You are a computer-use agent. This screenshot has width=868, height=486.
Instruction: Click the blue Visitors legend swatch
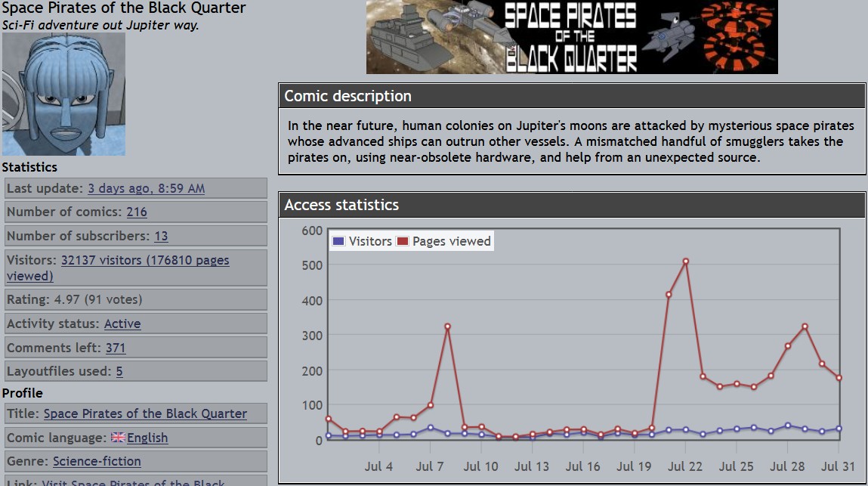pos(338,241)
